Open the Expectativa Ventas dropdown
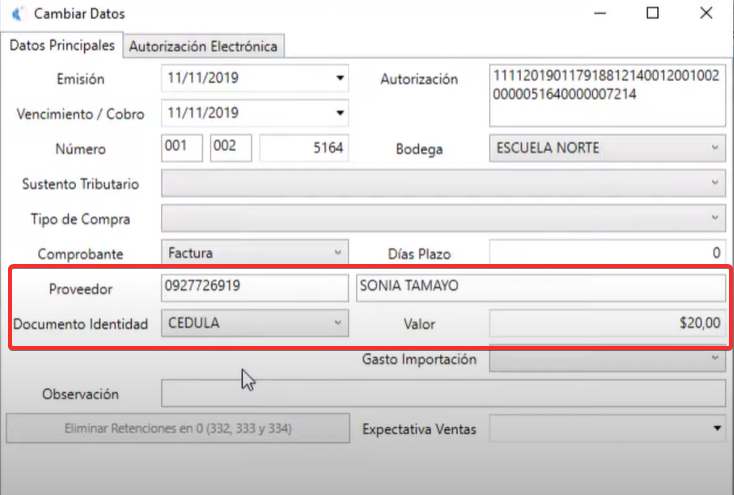734x495 pixels. (607, 429)
